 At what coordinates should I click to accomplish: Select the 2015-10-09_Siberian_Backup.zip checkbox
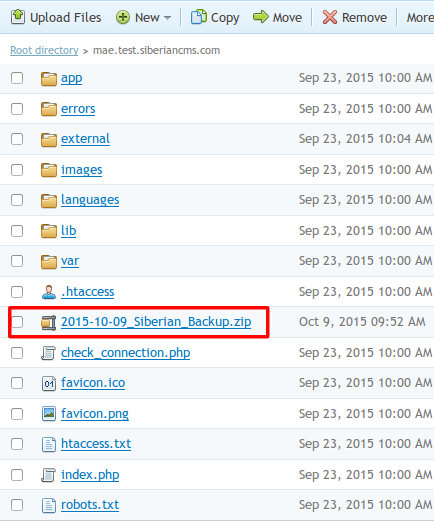17,322
